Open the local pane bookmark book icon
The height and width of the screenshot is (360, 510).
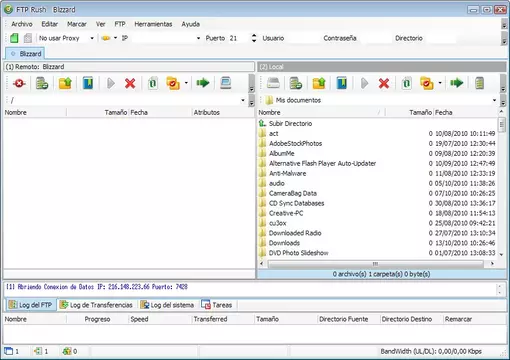tap(342, 83)
